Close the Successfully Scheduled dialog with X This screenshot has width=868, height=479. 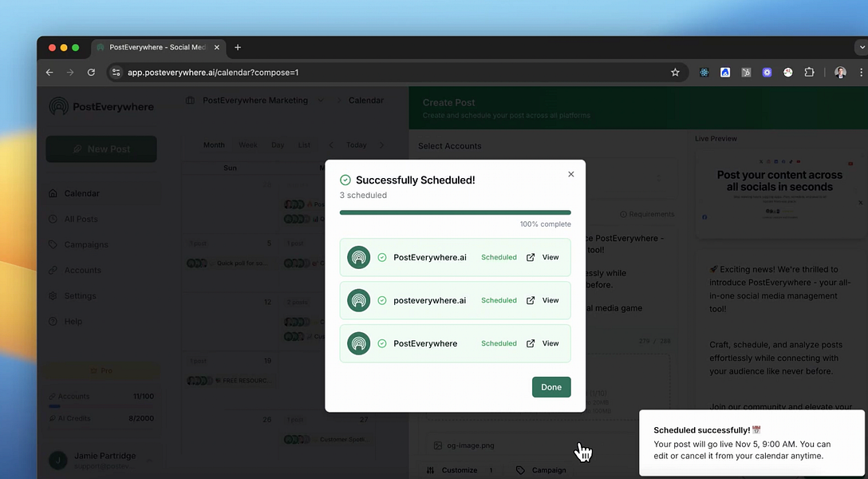[570, 174]
